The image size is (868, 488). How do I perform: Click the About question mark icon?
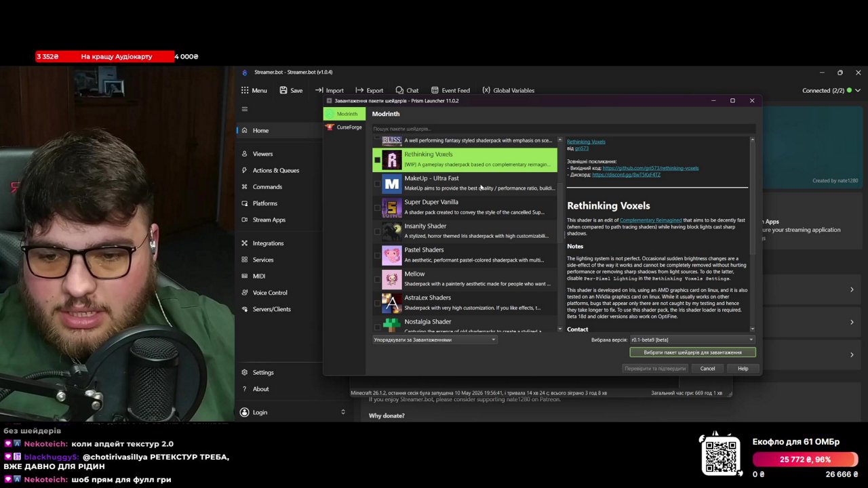point(245,389)
